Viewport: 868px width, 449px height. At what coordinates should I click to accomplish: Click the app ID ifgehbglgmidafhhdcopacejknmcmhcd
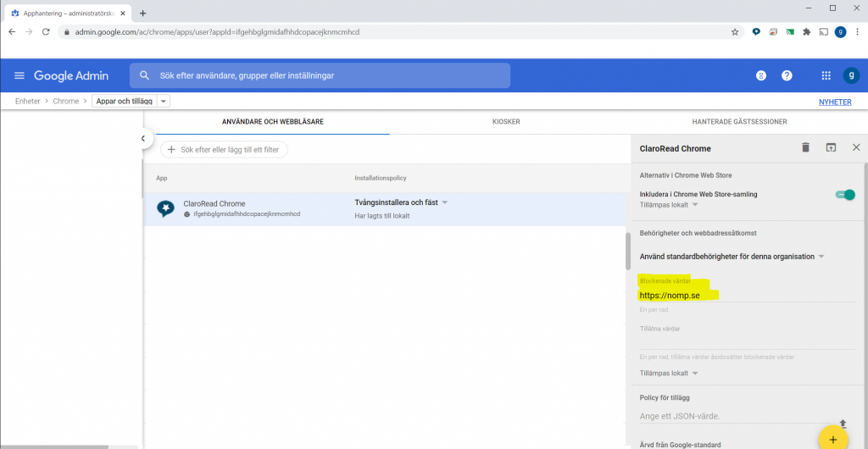tap(247, 213)
